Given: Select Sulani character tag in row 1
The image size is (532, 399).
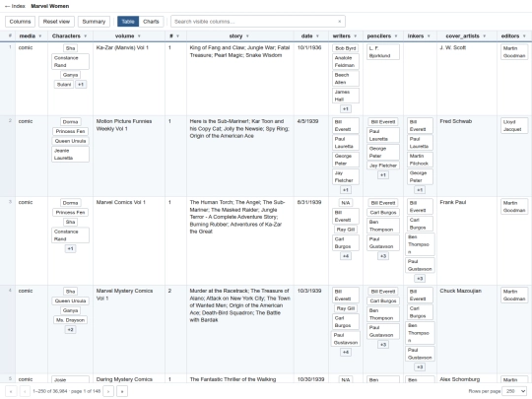Looking at the screenshot, I should pyautogui.click(x=64, y=84).
